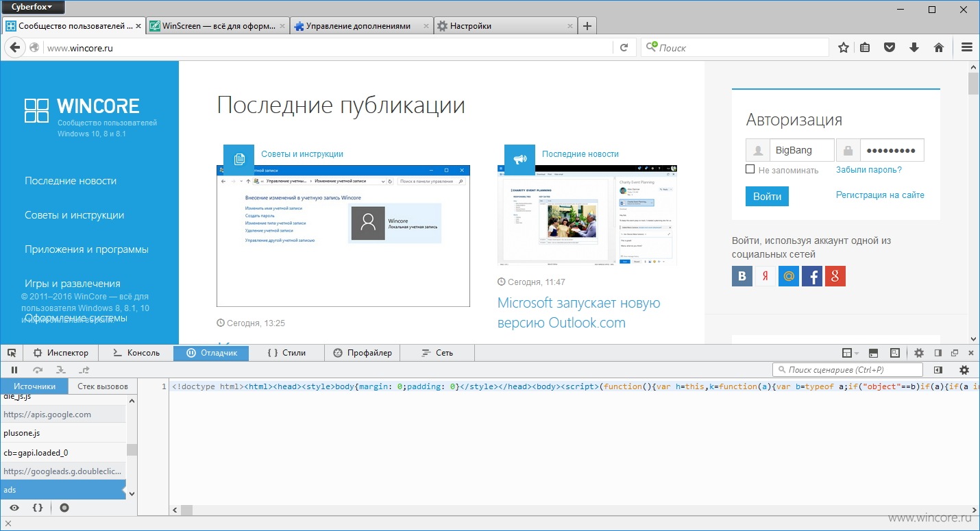Open 'Советы и инструкции' sidebar link
This screenshot has height=531, width=980.
[x=75, y=215]
